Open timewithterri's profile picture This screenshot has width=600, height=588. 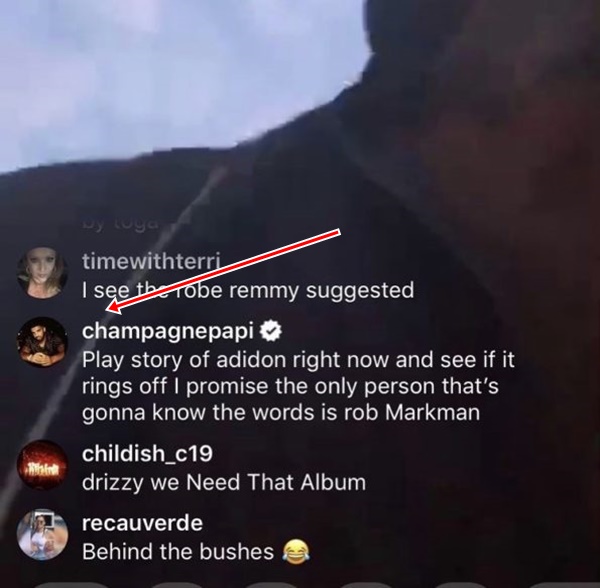42,273
